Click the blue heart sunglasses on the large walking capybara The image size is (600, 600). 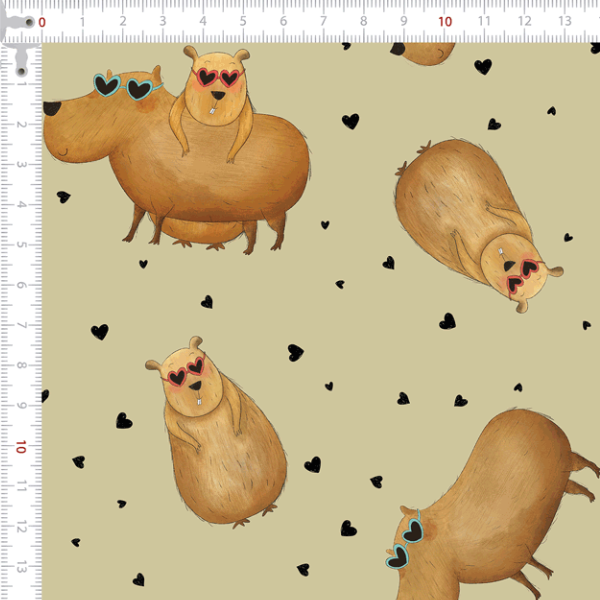click(123, 86)
